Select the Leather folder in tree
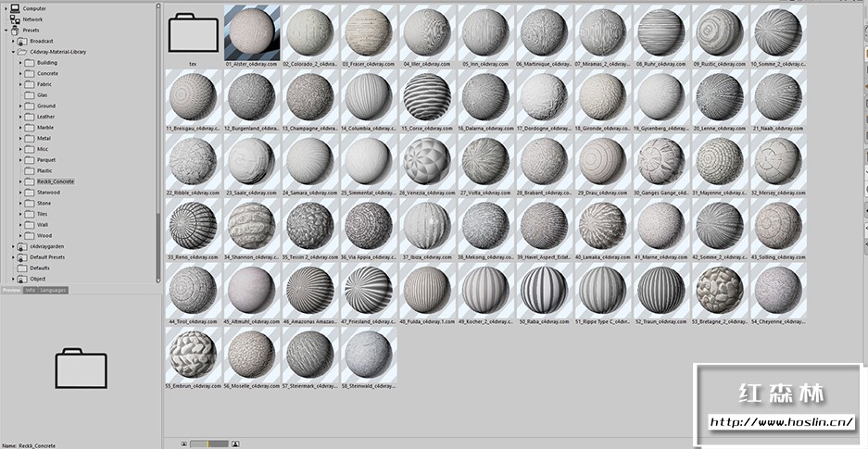The image size is (868, 449). pos(46,117)
